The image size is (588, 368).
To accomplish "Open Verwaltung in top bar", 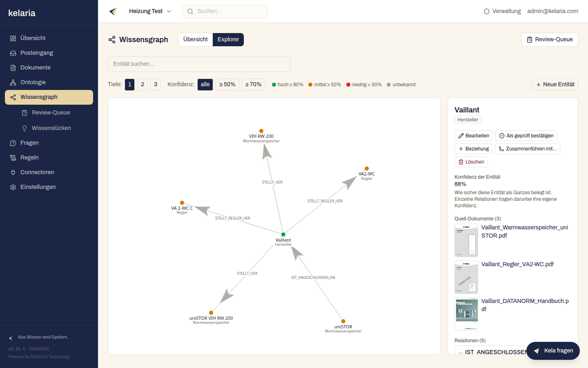I will (x=502, y=11).
